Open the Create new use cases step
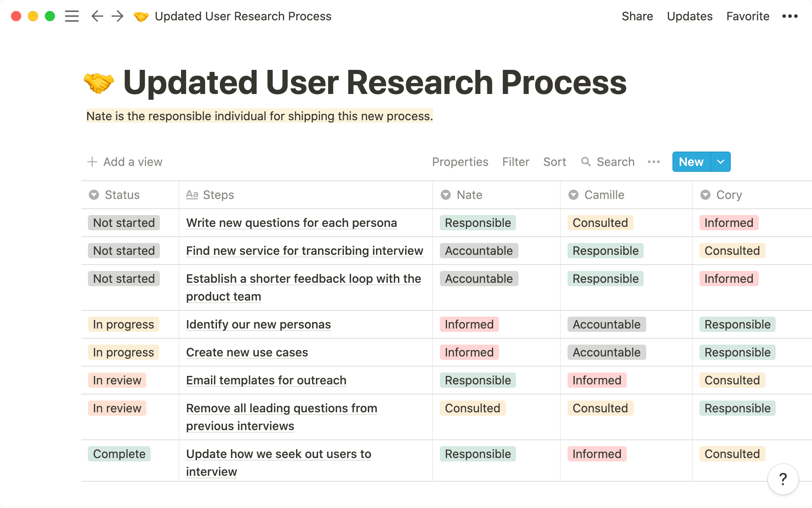This screenshot has height=508, width=812. (247, 352)
